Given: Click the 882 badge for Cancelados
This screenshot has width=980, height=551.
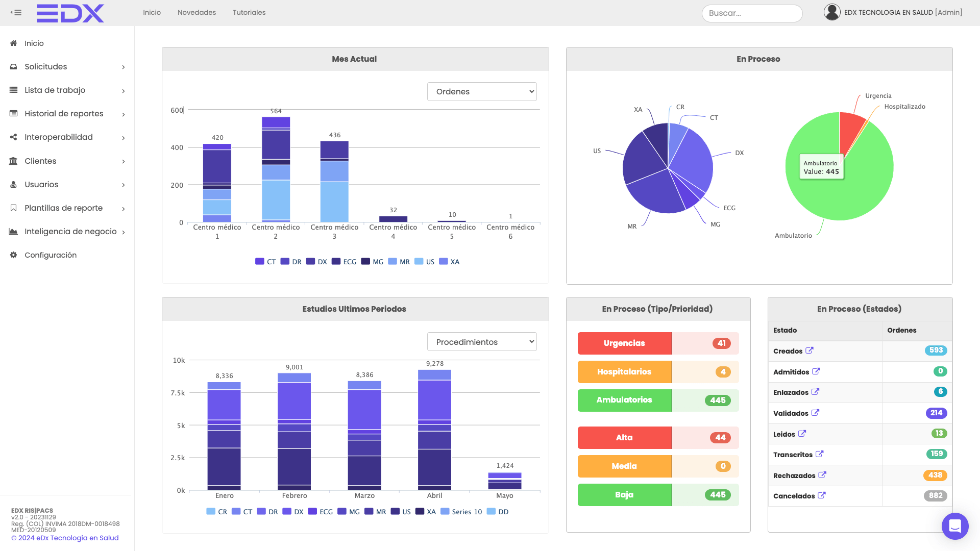Looking at the screenshot, I should (x=936, y=495).
